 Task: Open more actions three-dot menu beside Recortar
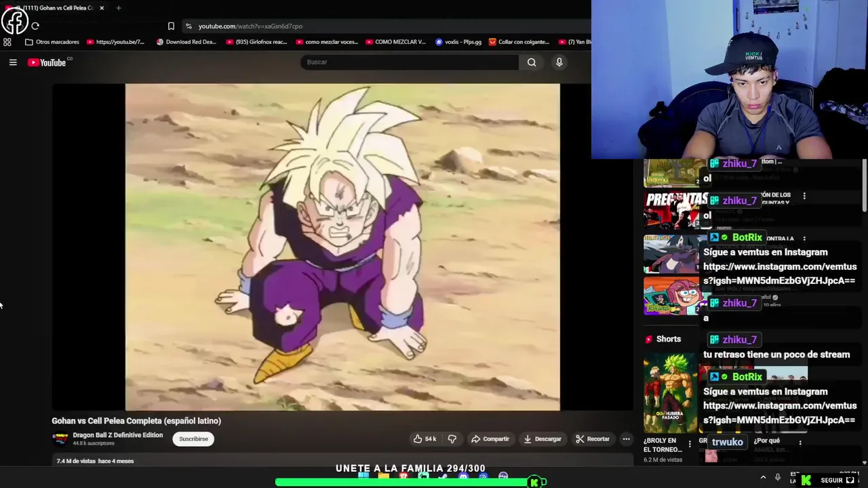626,439
